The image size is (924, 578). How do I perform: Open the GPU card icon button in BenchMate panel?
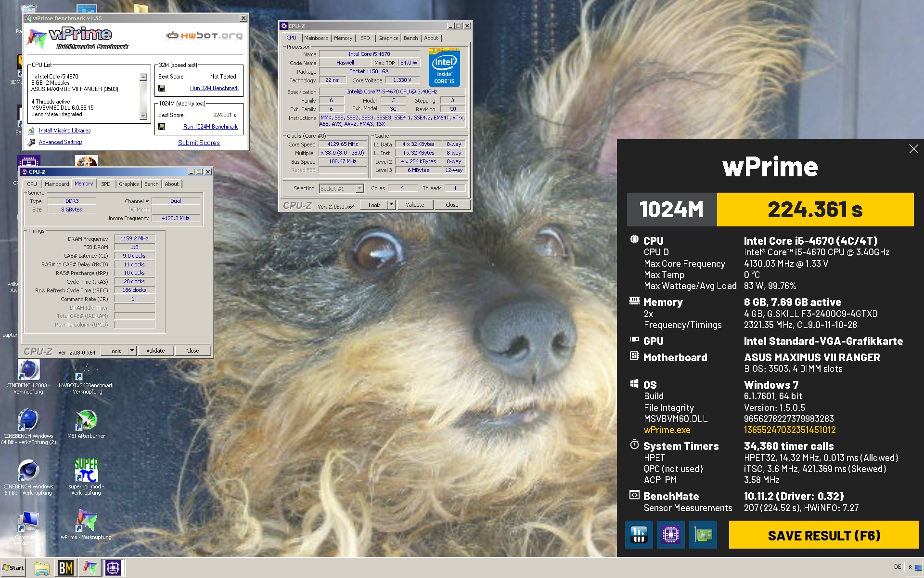(x=703, y=535)
